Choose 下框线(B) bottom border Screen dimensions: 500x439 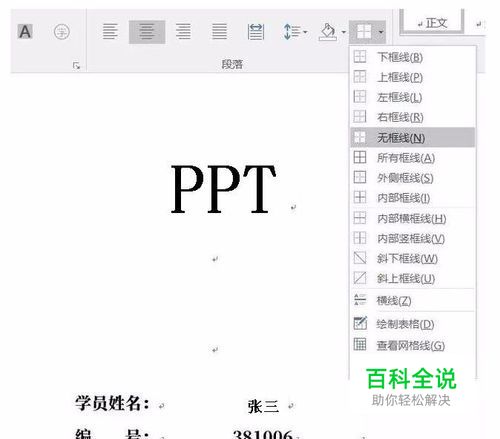tap(413, 57)
